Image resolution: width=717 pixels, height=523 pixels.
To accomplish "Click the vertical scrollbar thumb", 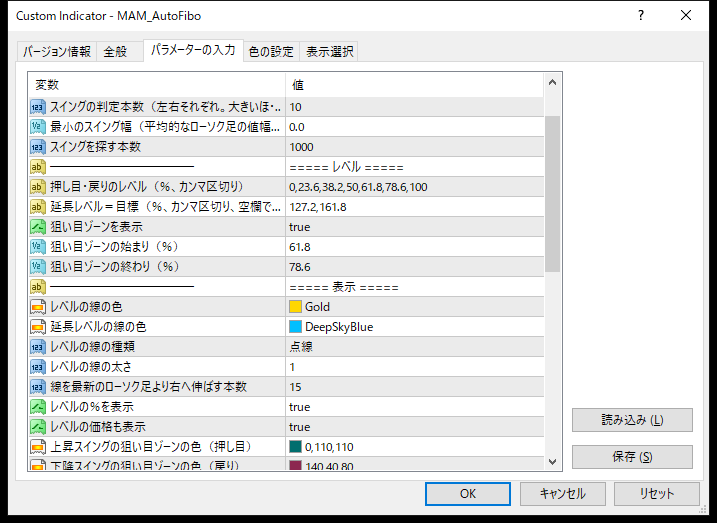I will click(x=552, y=194).
